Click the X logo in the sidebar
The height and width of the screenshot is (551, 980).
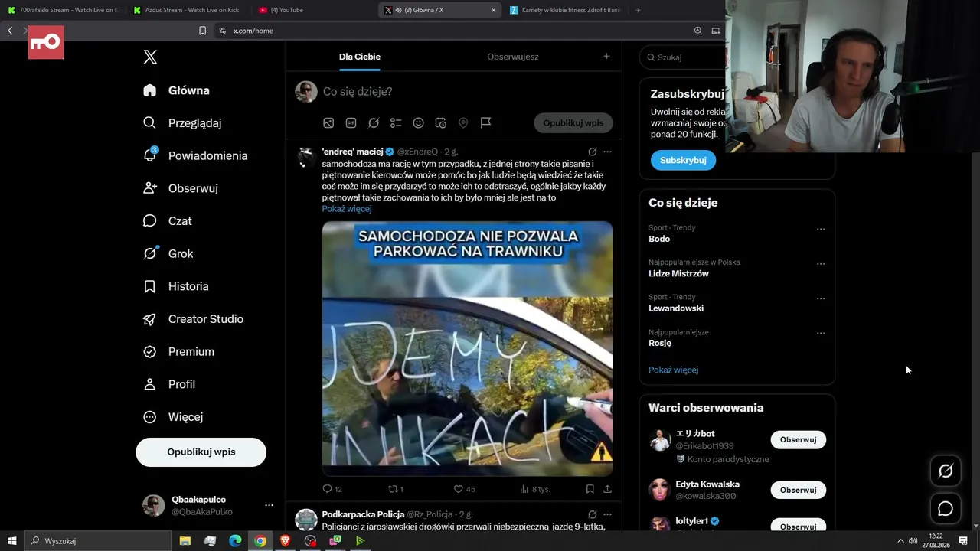150,57
